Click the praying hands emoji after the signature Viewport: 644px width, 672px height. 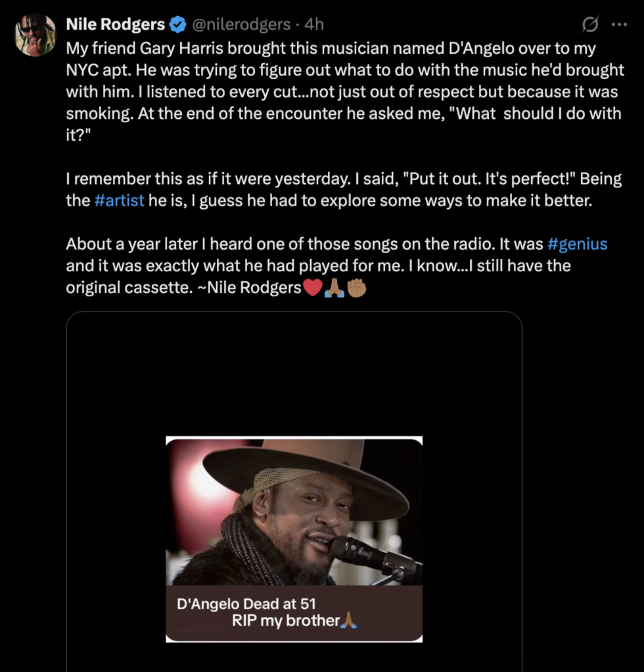pos(334,288)
